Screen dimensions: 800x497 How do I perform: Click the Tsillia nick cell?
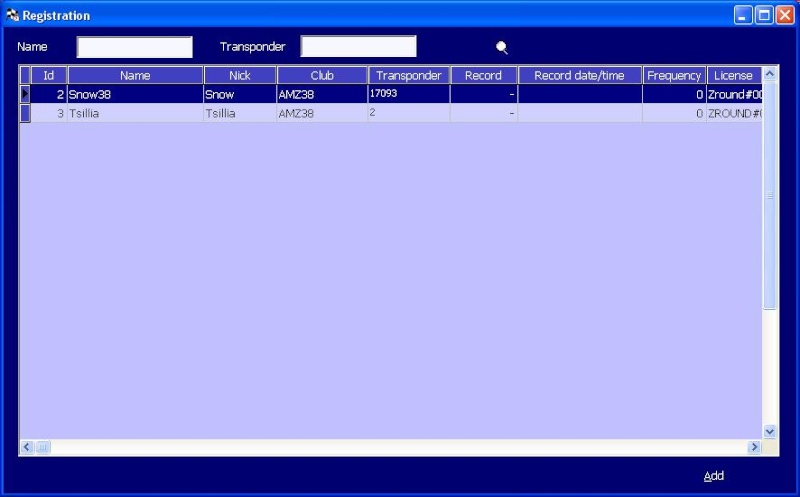click(240, 113)
